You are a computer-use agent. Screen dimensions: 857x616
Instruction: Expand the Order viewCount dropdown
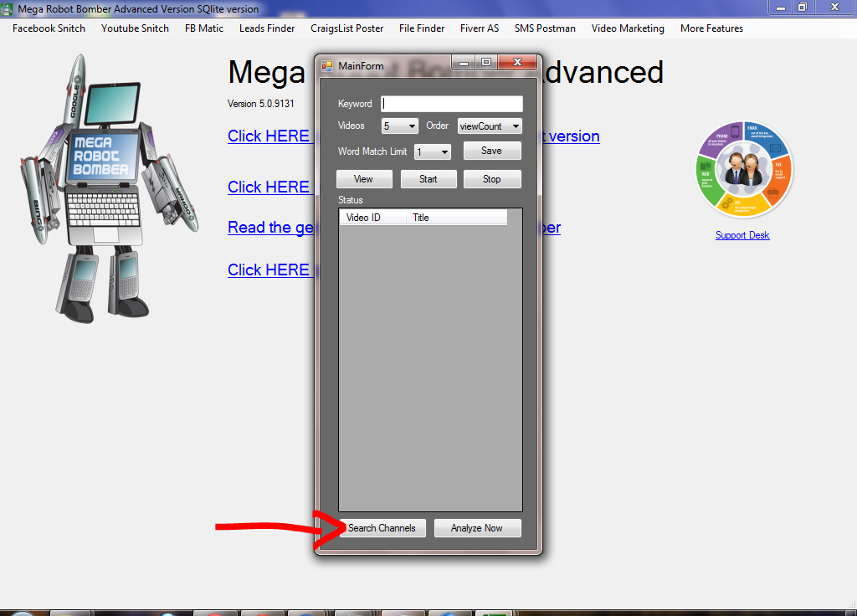click(490, 126)
